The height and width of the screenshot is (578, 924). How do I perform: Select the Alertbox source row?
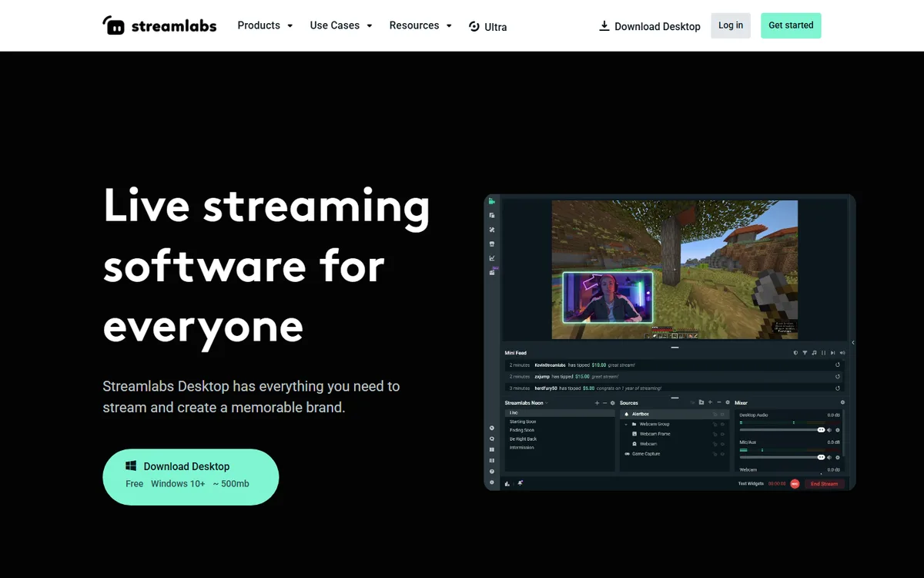point(675,414)
